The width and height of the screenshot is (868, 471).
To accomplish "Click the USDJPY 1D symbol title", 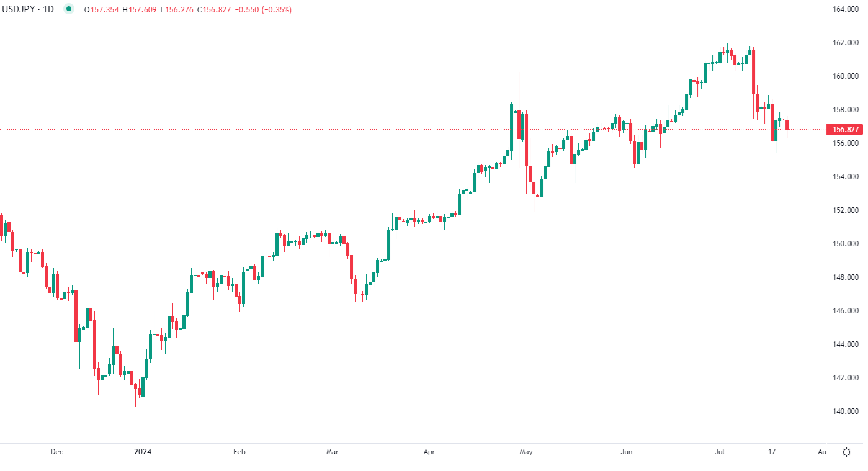I will (x=29, y=10).
